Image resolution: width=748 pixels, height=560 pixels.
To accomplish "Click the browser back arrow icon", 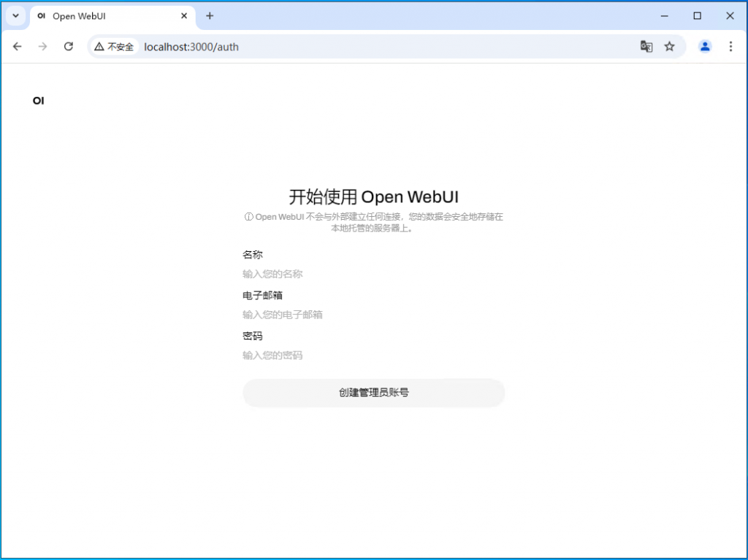I will pos(18,46).
